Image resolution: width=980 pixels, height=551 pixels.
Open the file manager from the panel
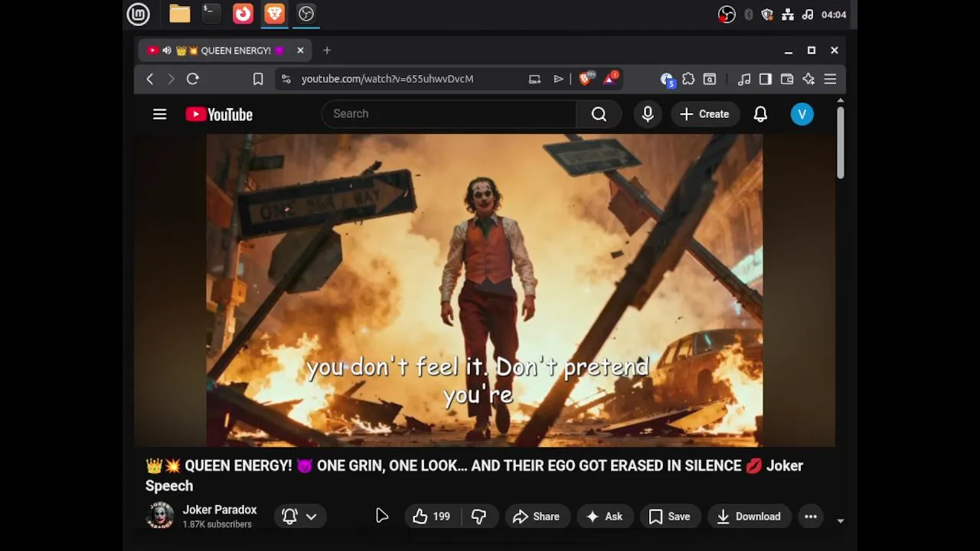(x=180, y=14)
